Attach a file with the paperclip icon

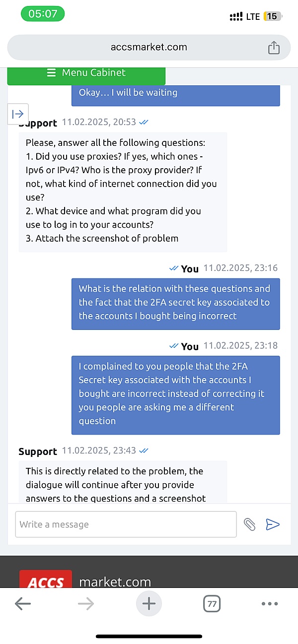tap(249, 524)
